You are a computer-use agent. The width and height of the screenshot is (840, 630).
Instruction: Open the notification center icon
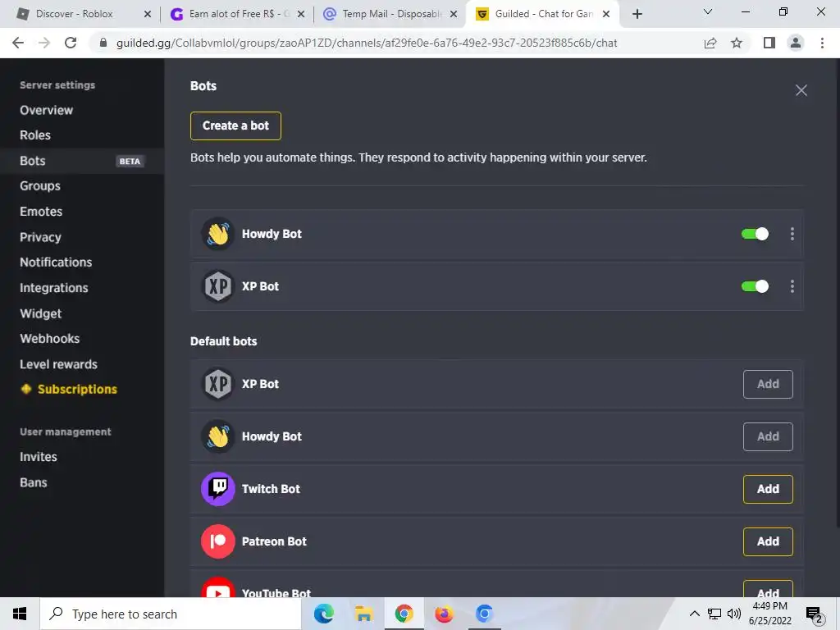(815, 614)
